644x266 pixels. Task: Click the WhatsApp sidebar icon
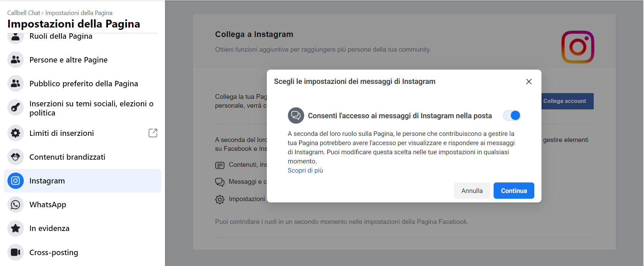click(x=16, y=205)
